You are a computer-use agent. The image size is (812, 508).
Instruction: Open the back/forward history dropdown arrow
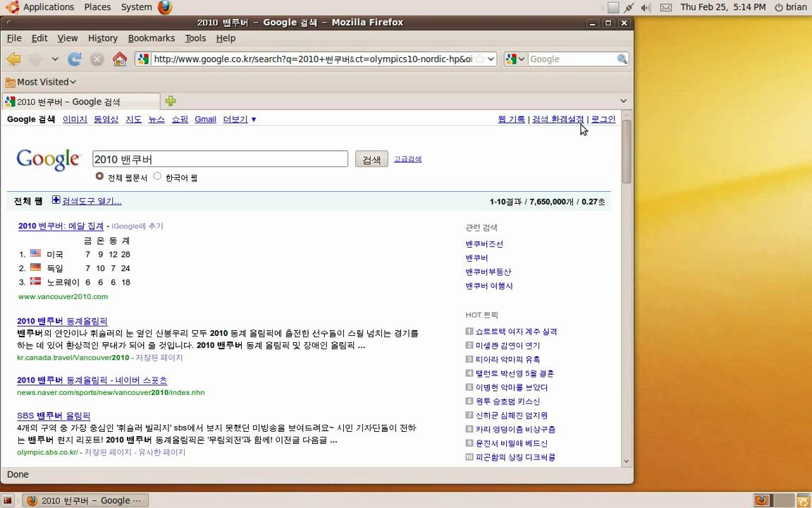55,59
